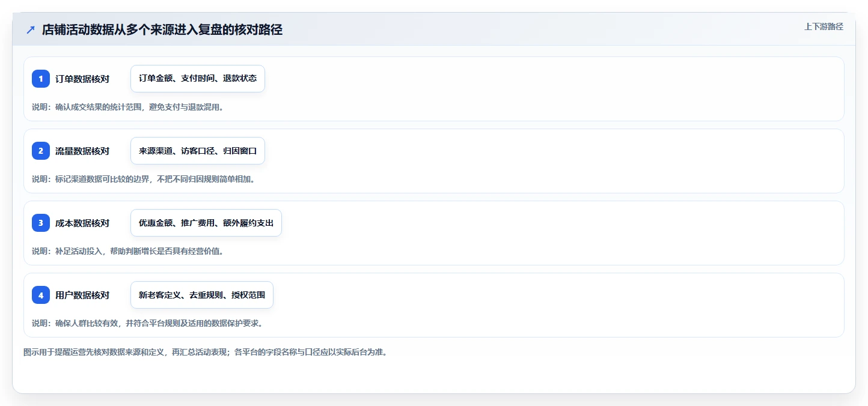The height and width of the screenshot is (406, 868).
Task: Click the note about 符合平台规则及适用的数据保护要求
Action: (147, 323)
